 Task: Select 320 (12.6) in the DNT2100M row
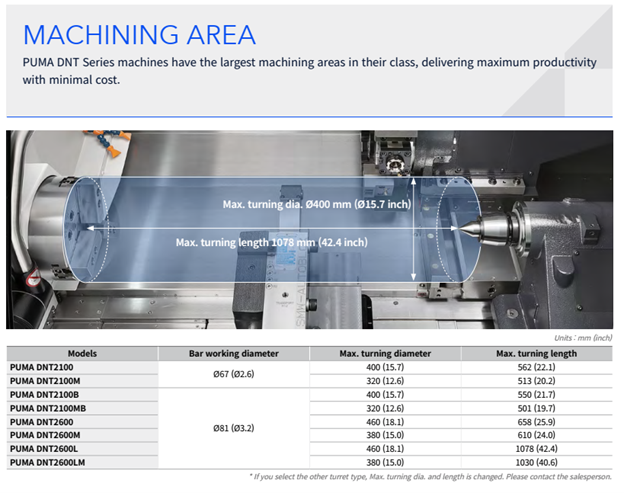pyautogui.click(x=385, y=381)
